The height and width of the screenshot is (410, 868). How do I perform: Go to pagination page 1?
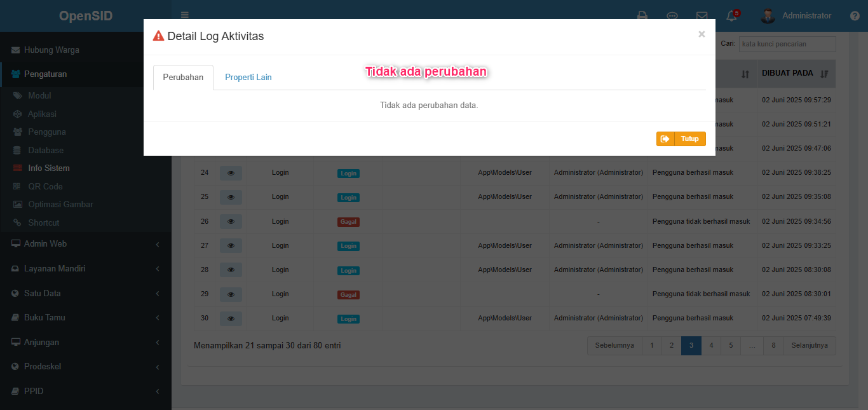(651, 345)
